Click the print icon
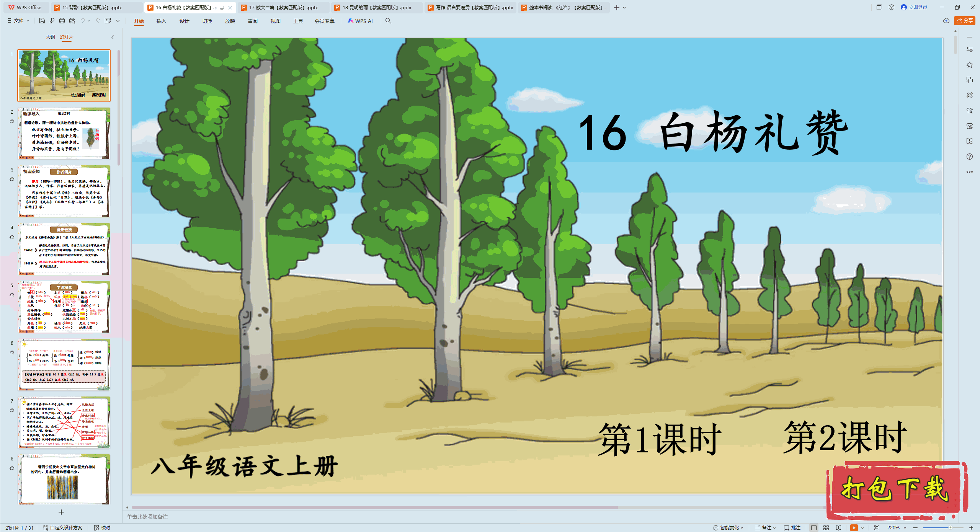980x532 pixels. [x=62, y=21]
